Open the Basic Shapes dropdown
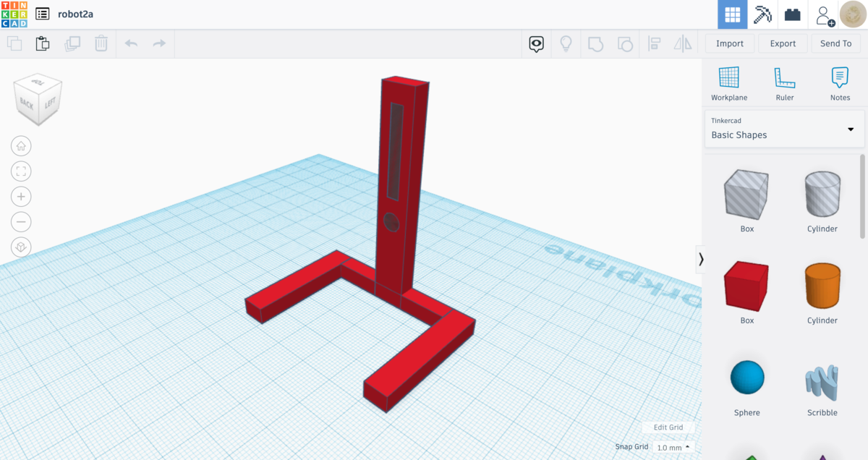The width and height of the screenshot is (868, 460). [x=785, y=129]
